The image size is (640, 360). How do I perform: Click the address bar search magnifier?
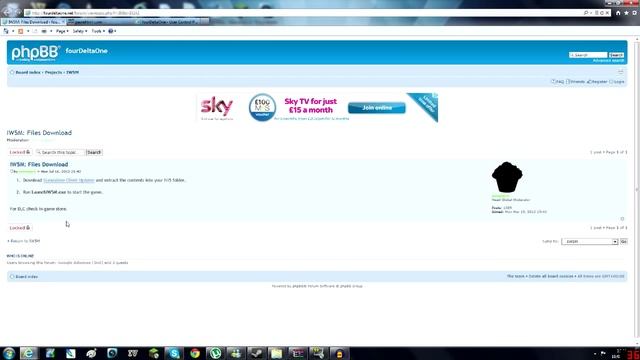[x=586, y=13]
